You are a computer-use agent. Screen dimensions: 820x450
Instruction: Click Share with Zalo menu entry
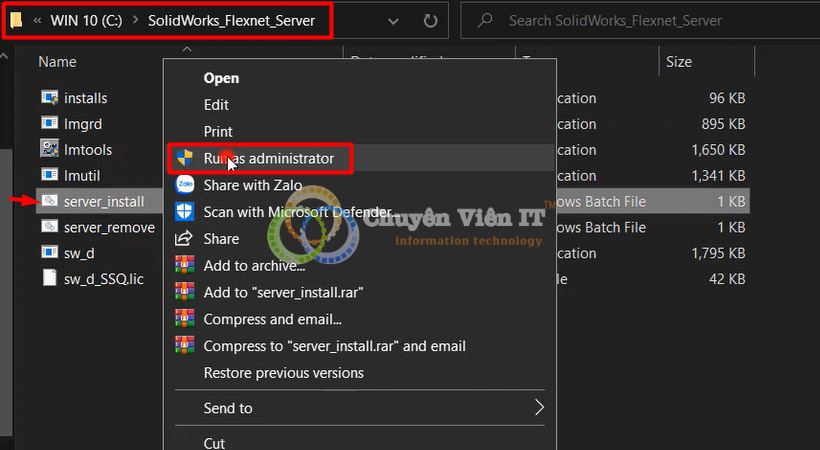click(254, 185)
